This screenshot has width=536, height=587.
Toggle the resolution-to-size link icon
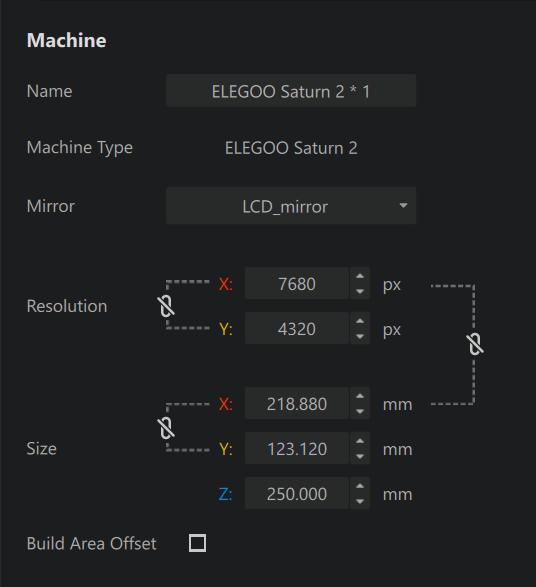click(x=476, y=344)
